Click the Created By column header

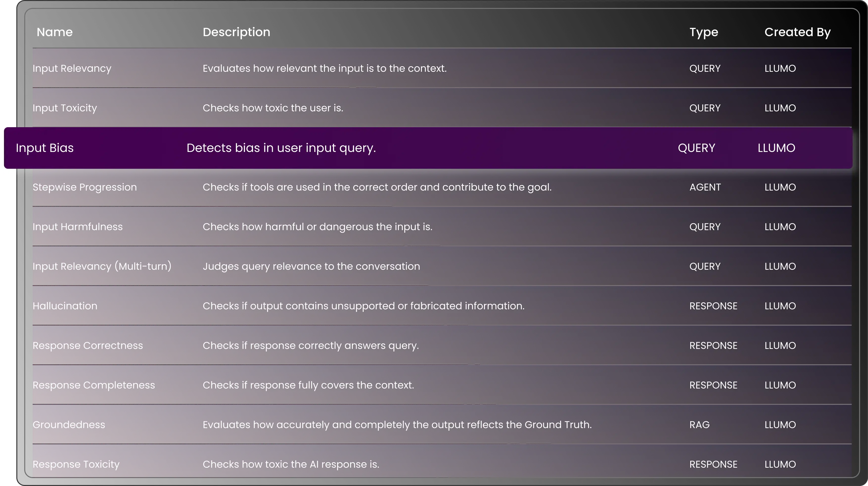(x=797, y=32)
